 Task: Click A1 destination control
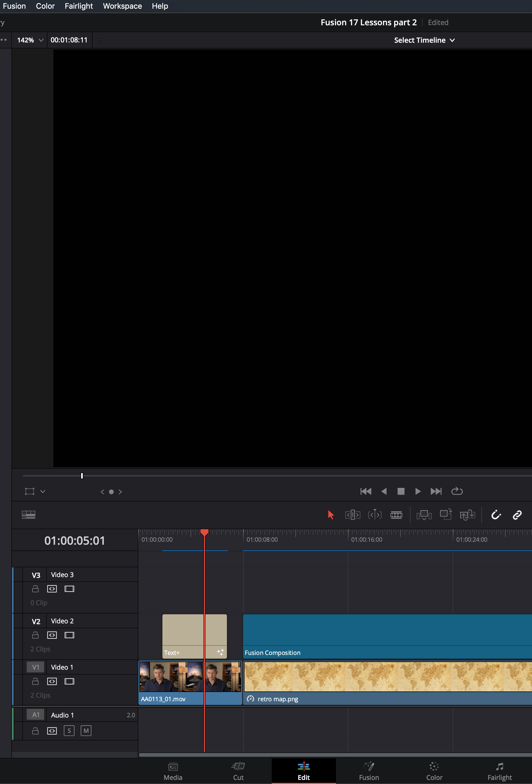point(35,715)
